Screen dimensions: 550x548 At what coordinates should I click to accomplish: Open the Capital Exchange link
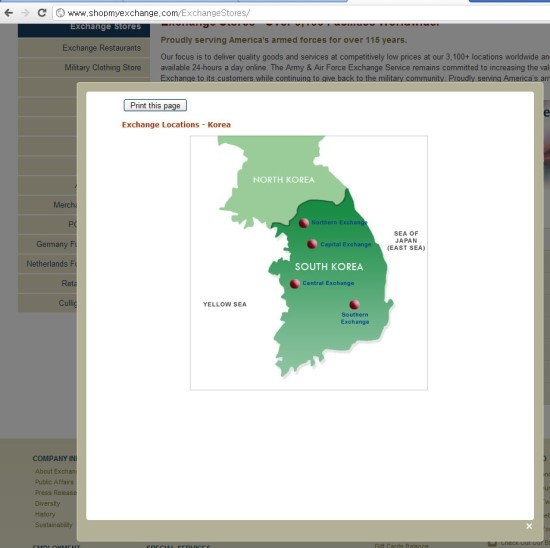[346, 244]
